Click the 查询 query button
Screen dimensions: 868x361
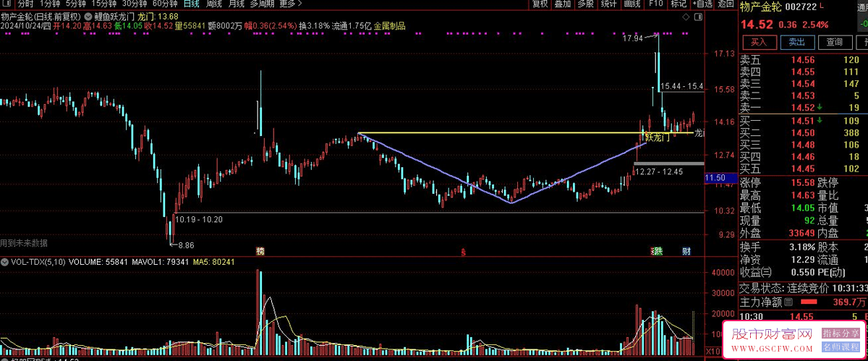point(835,43)
